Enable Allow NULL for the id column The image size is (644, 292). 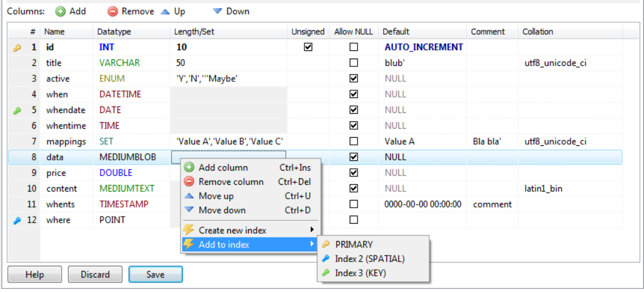pyautogui.click(x=353, y=47)
